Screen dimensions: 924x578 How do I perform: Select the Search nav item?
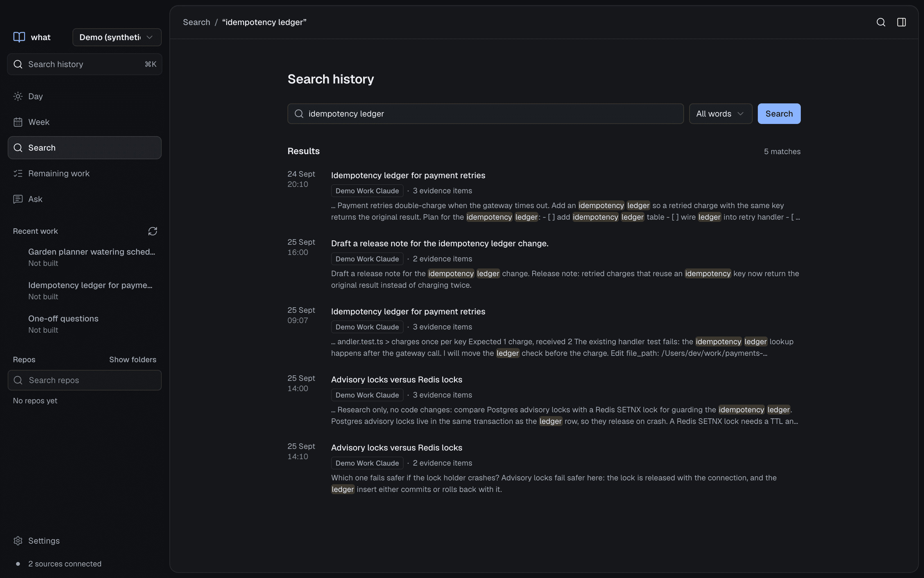pyautogui.click(x=84, y=148)
